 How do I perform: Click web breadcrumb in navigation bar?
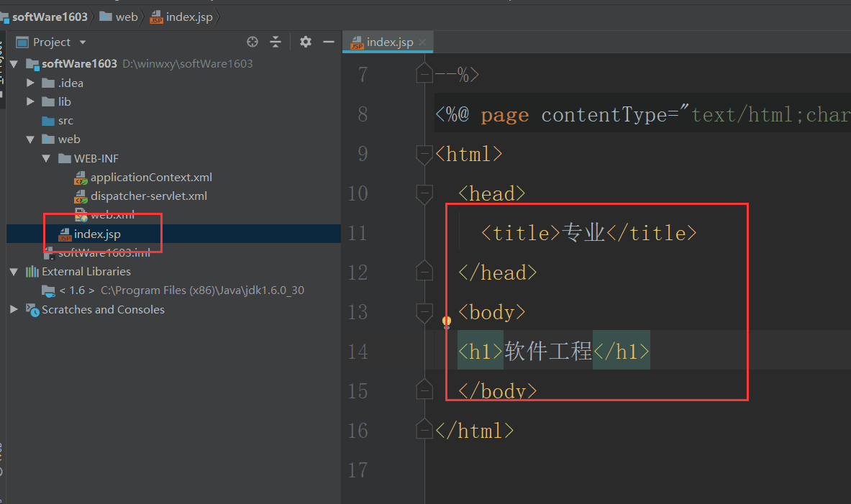tap(127, 17)
